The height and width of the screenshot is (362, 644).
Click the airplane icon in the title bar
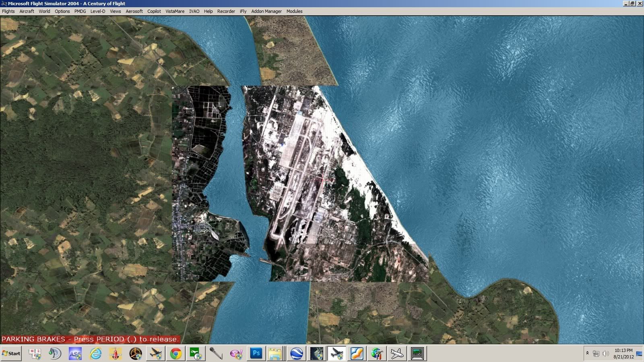[4, 3]
